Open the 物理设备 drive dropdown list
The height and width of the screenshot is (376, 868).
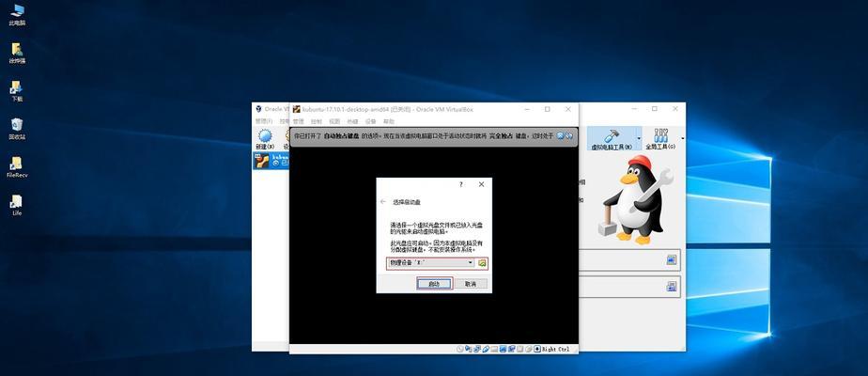tap(430, 263)
